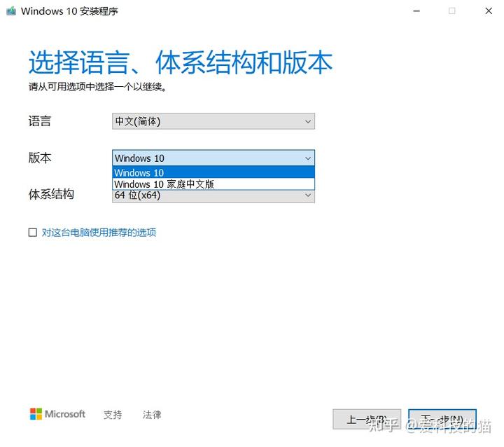The height and width of the screenshot is (447, 504).
Task: Select highlighted Windows 10 list option
Action: (213, 172)
